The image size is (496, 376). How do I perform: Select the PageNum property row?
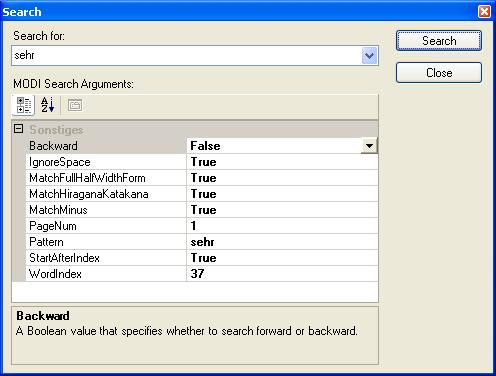click(202, 226)
